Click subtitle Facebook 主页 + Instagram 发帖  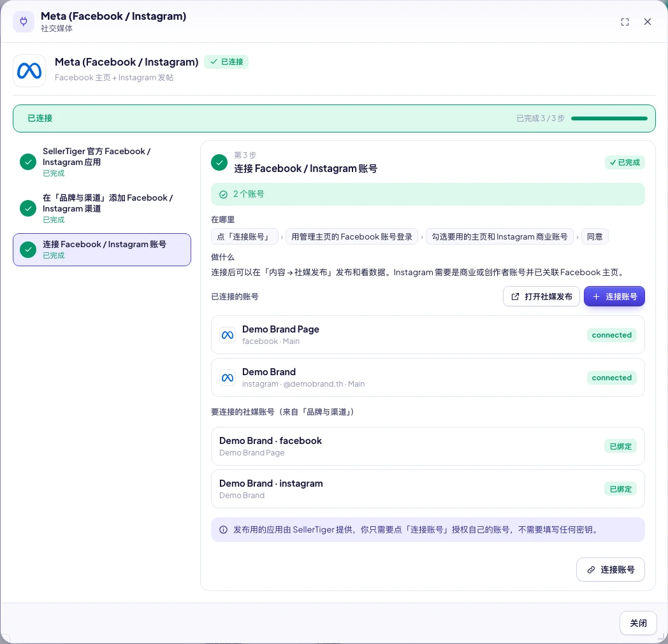[x=113, y=78]
